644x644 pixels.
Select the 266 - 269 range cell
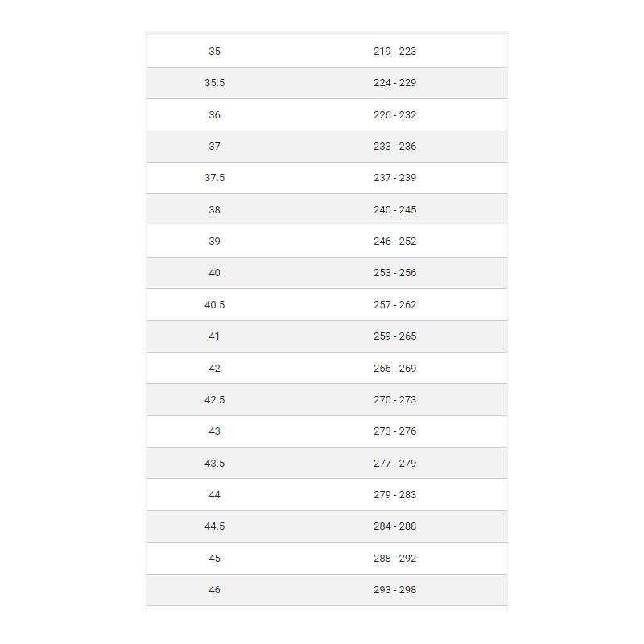click(394, 369)
